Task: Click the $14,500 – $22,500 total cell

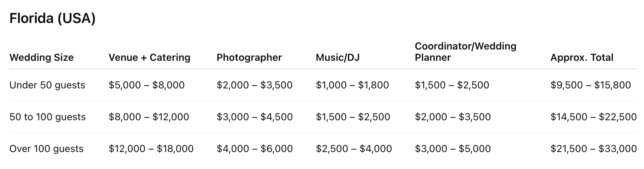Action: pos(593,117)
